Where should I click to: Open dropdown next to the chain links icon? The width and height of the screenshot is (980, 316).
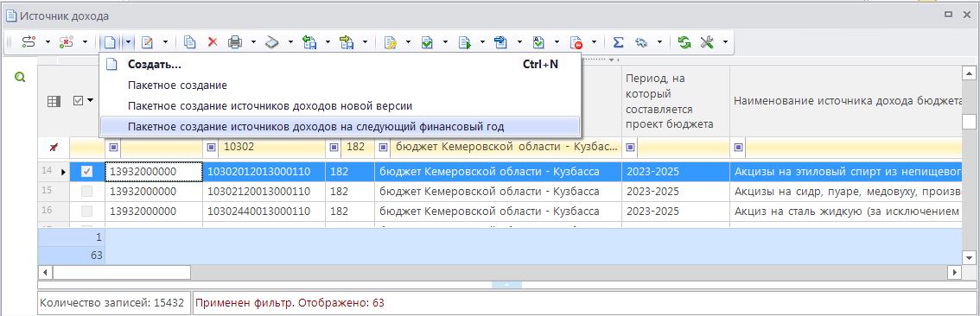pos(659,42)
